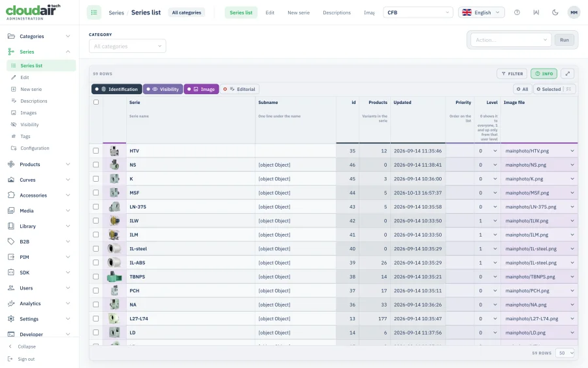The width and height of the screenshot is (588, 368).
Task: Check the NS row checkbox
Action: tap(96, 165)
